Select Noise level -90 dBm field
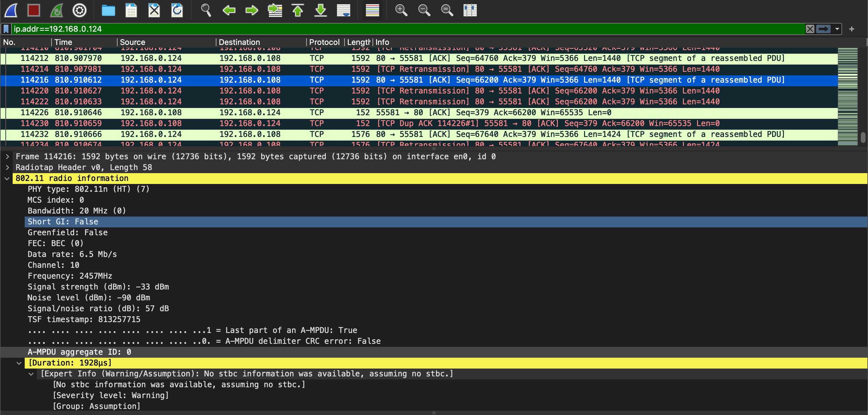 click(446, 298)
